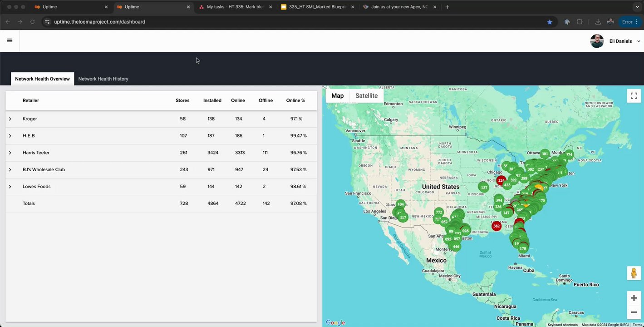644x327 pixels.
Task: Click the green map marker 394
Action: coord(499,200)
